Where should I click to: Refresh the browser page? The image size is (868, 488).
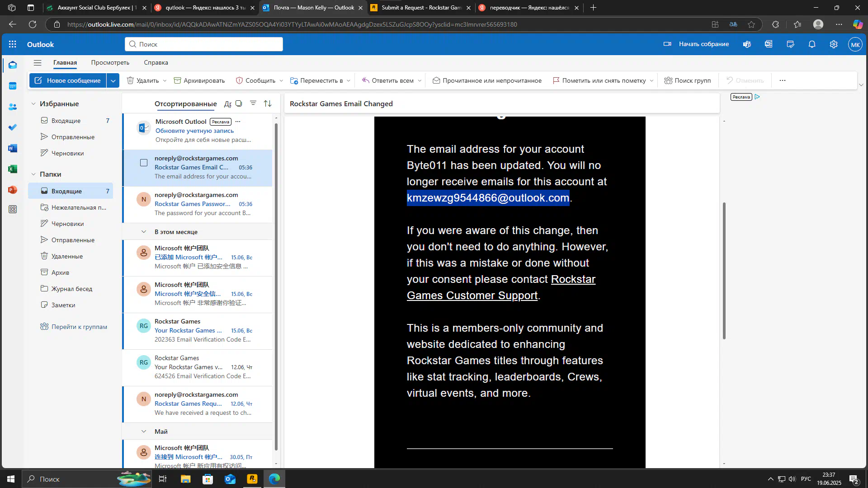(33, 24)
